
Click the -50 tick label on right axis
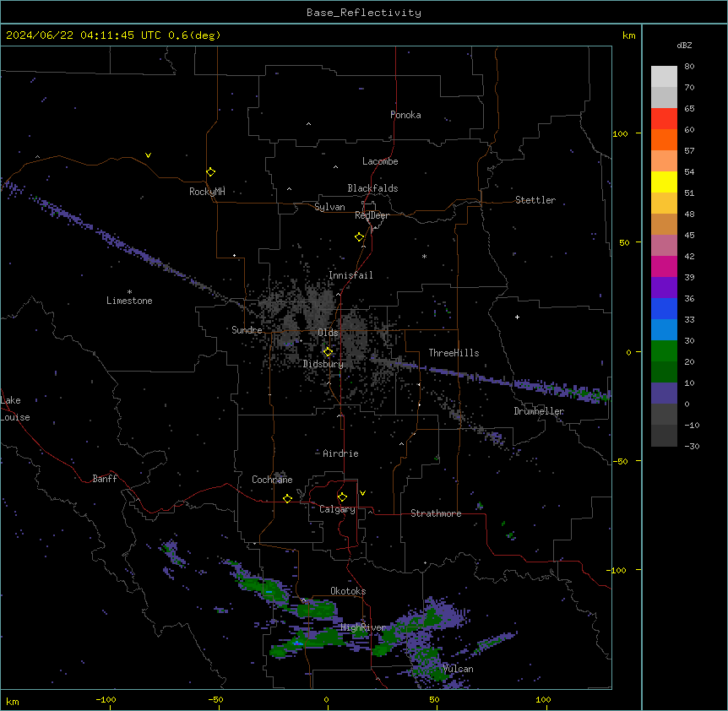620,461
